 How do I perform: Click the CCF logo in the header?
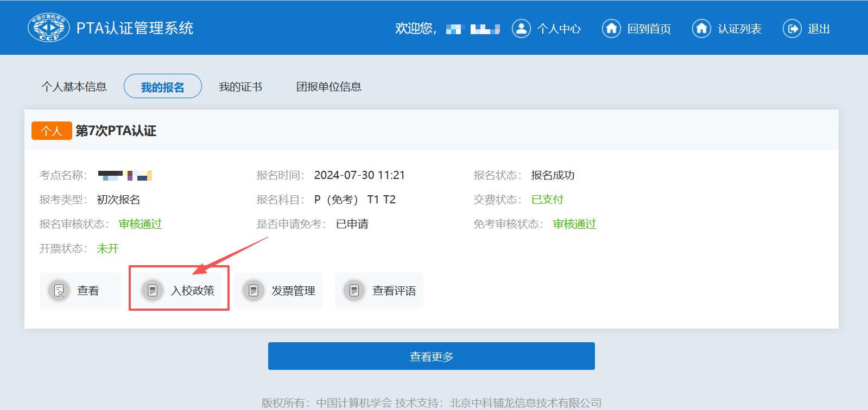[48, 28]
